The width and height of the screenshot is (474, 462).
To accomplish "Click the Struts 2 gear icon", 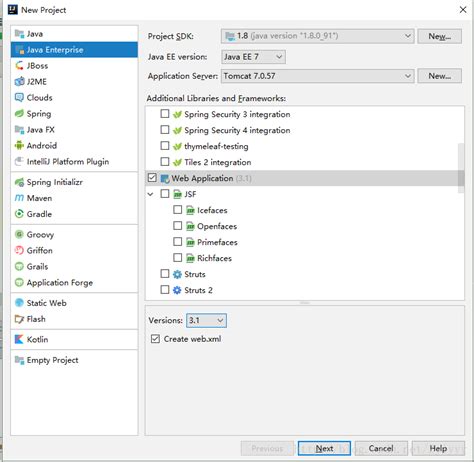I will tap(177, 290).
